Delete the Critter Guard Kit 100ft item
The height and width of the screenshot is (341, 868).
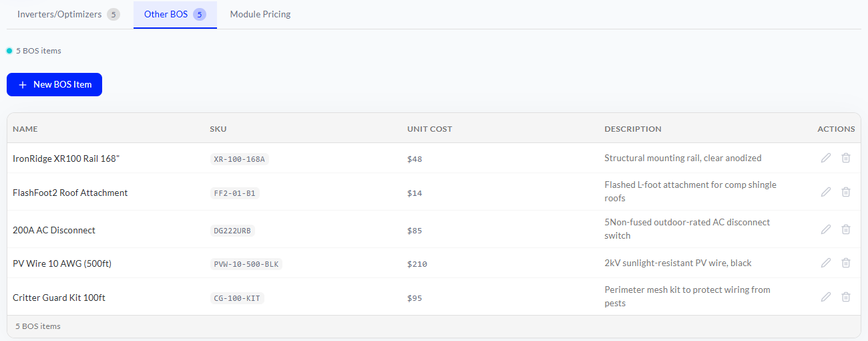click(x=846, y=297)
